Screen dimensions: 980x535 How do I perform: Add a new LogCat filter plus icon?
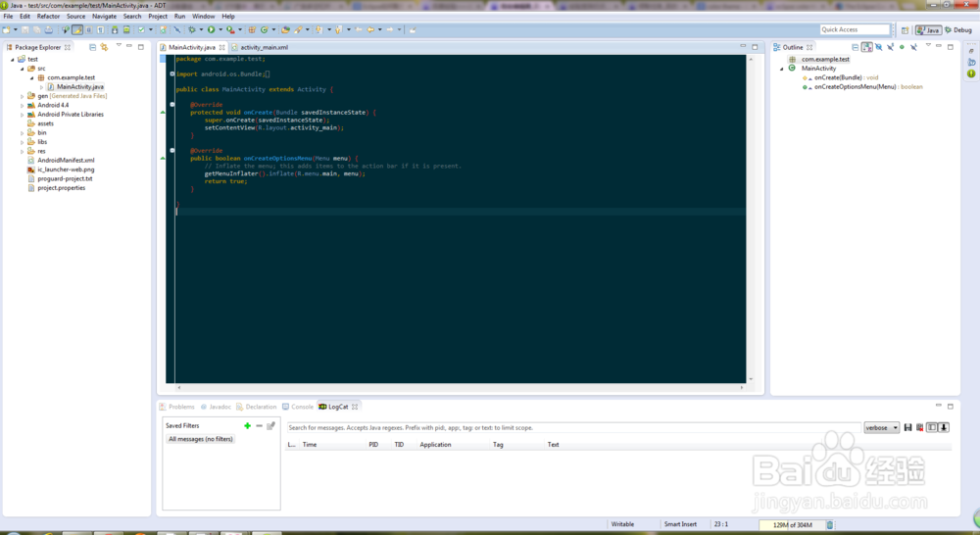coord(248,425)
